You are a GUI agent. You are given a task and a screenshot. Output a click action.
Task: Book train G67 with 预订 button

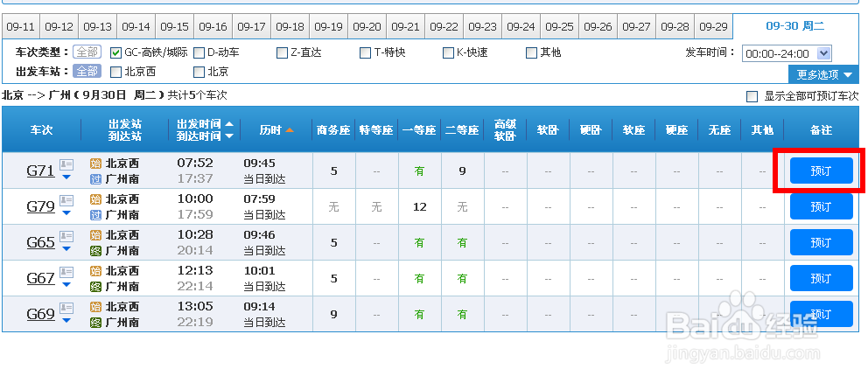pos(821,278)
